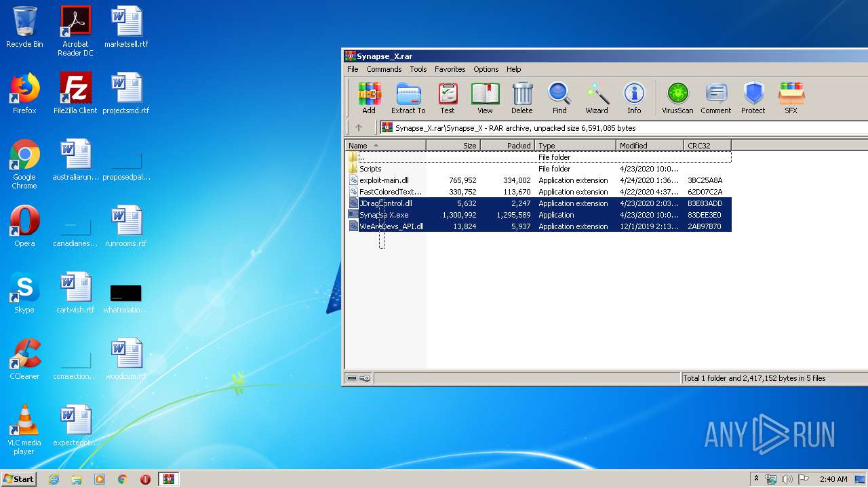Open VLC media player shortcut
Screen dimensions: 868x488
coord(24,430)
